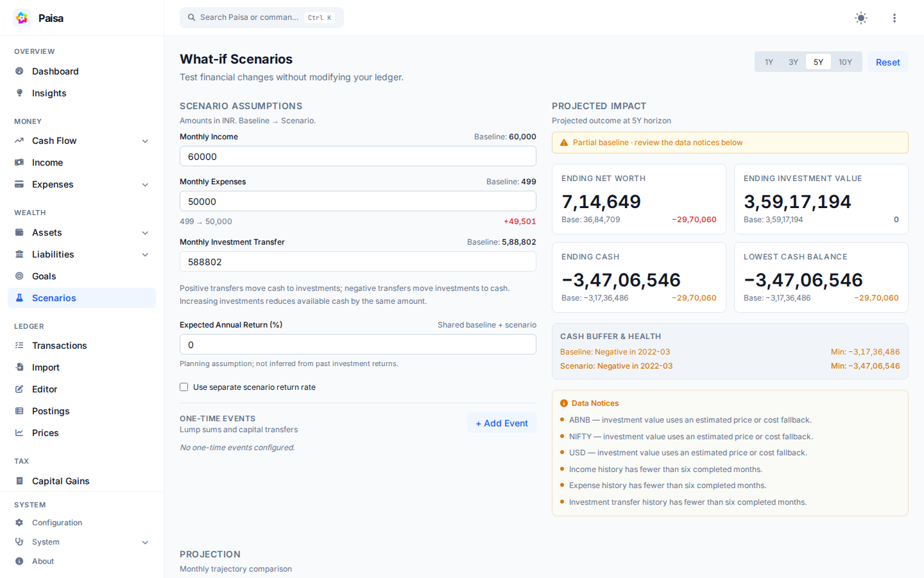Click the Insights lightbulb icon

tap(19, 93)
